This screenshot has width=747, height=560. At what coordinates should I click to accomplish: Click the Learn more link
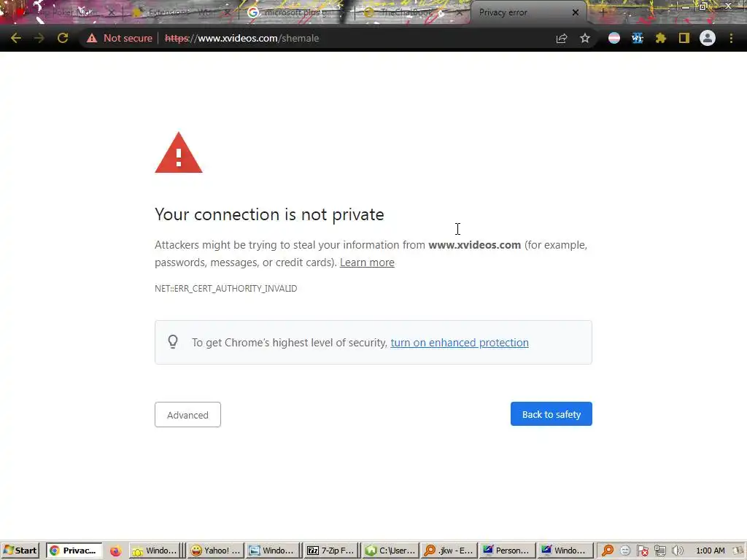click(x=367, y=262)
